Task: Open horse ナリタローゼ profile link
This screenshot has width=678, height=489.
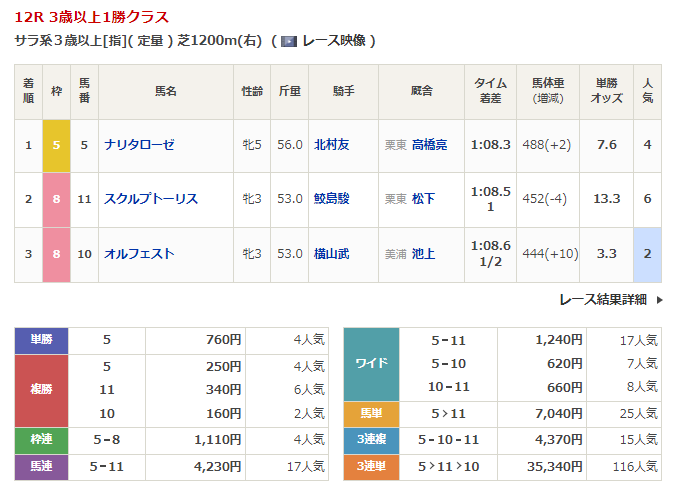Action: click(x=139, y=145)
